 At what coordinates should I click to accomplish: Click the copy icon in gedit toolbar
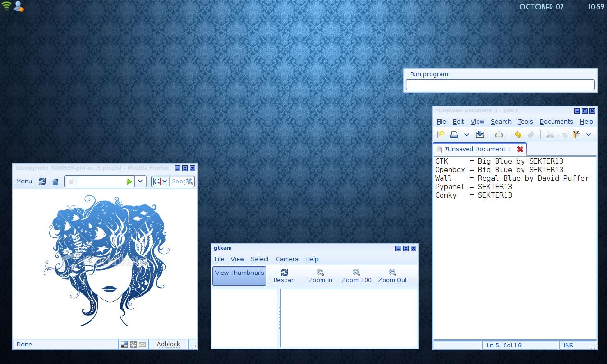click(563, 135)
